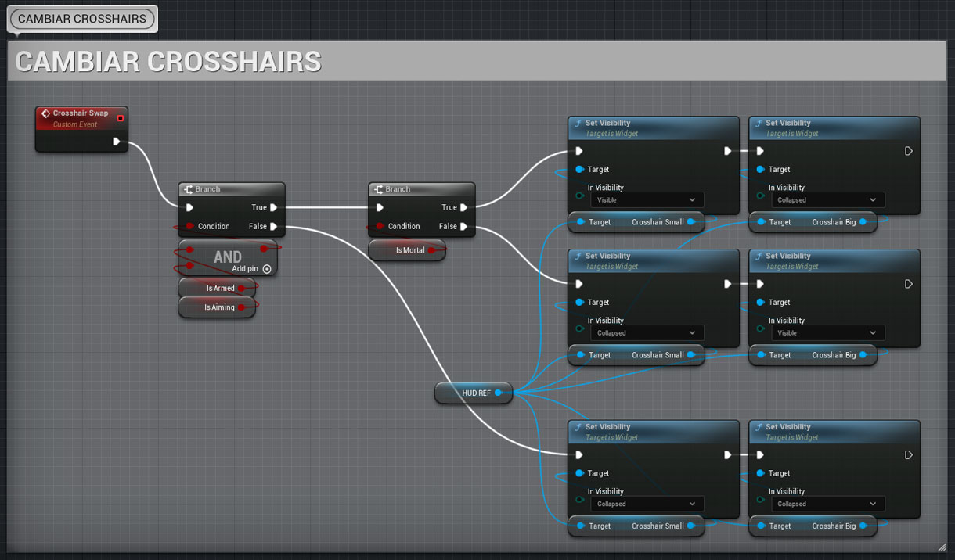Click the upper input pin of AND node
The width and height of the screenshot is (955, 560).
tap(189, 250)
